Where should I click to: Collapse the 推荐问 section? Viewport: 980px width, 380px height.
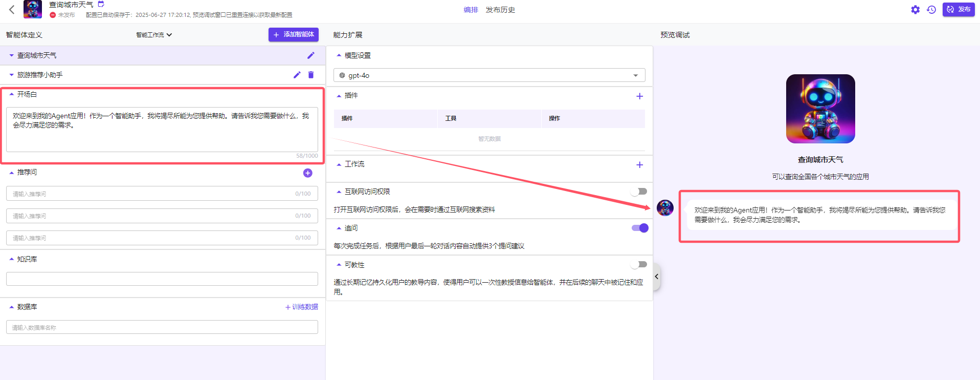point(11,173)
